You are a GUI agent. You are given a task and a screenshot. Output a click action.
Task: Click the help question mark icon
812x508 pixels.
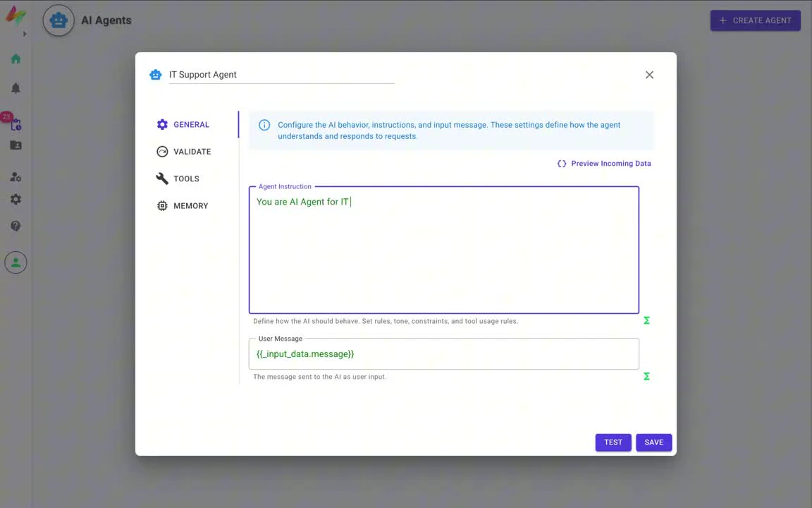[16, 226]
